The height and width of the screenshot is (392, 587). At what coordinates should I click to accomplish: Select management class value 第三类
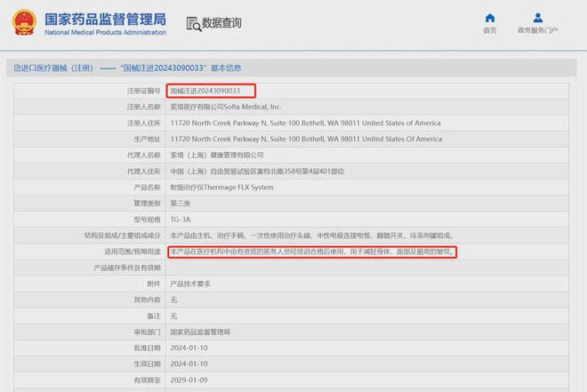pos(181,204)
